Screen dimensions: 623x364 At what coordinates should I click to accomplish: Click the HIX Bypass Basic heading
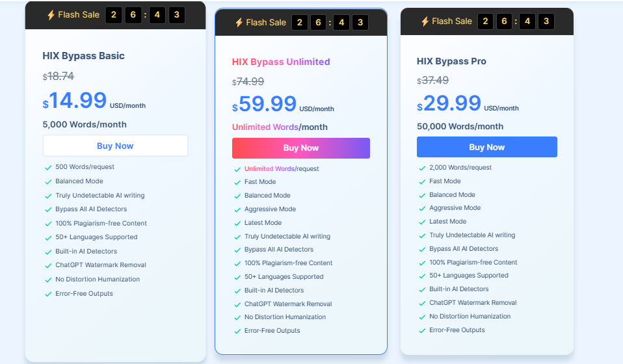pyautogui.click(x=83, y=56)
